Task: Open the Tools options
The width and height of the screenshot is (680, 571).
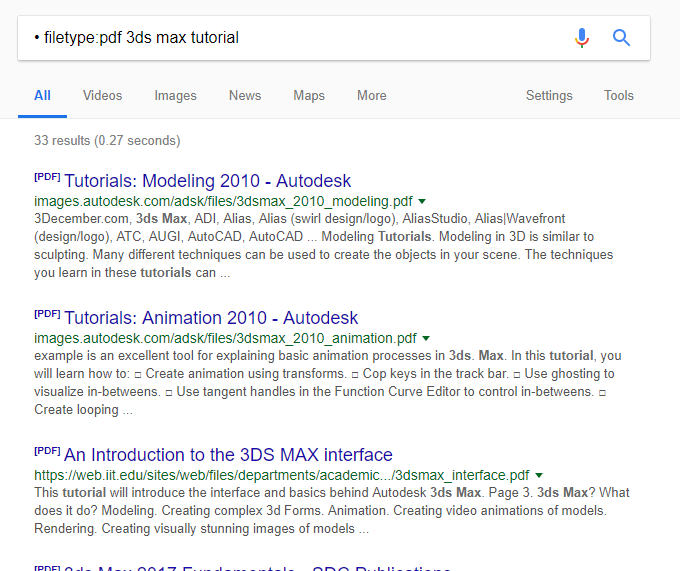Action: pyautogui.click(x=619, y=95)
